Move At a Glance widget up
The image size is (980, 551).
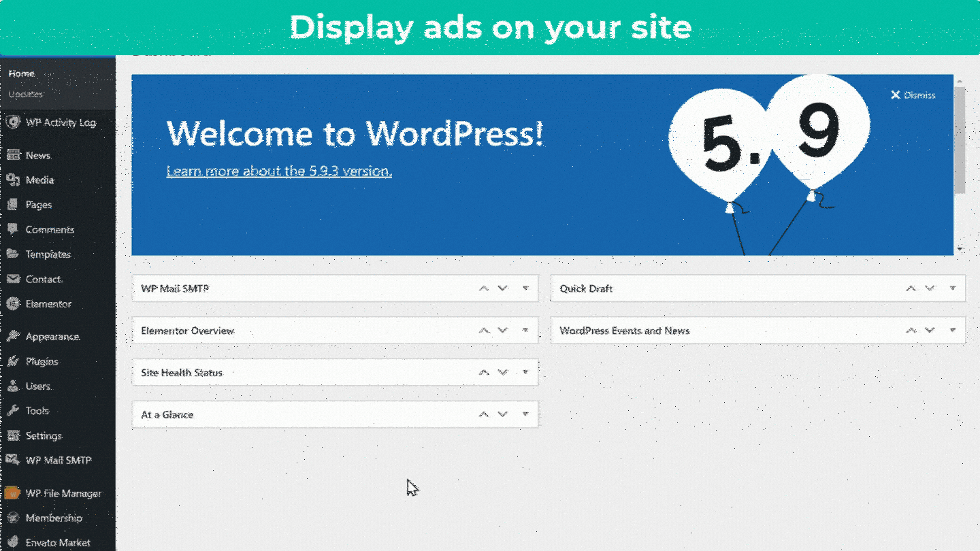click(x=484, y=414)
